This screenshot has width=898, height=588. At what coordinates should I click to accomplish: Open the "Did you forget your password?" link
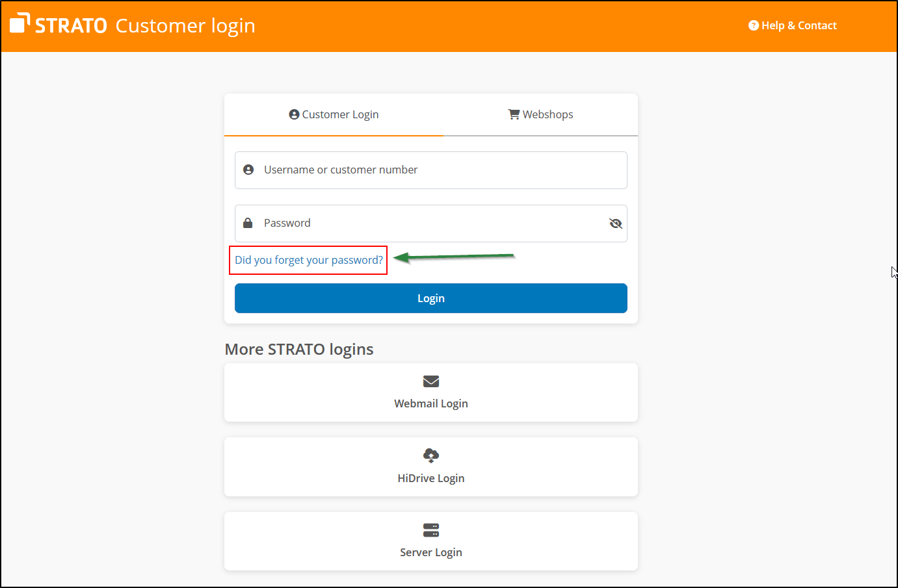(309, 260)
